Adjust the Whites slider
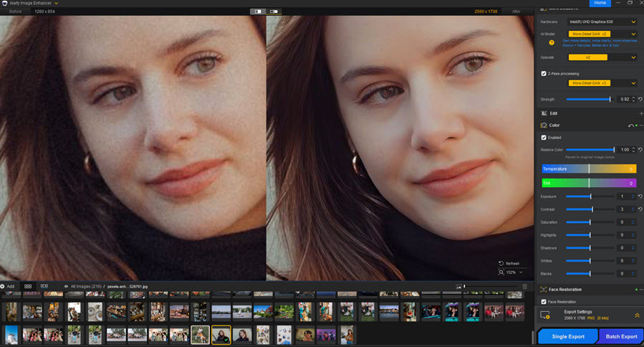This screenshot has width=644, height=347. [590, 261]
